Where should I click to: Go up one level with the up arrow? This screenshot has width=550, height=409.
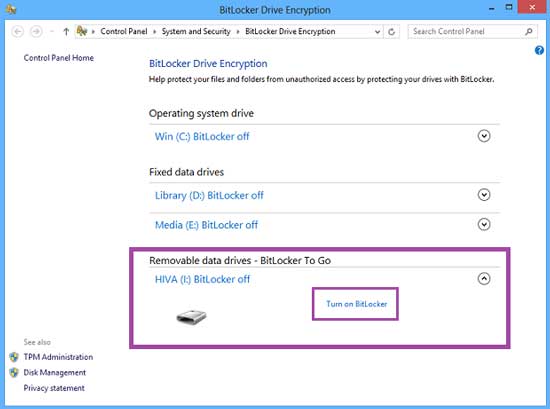(66, 32)
